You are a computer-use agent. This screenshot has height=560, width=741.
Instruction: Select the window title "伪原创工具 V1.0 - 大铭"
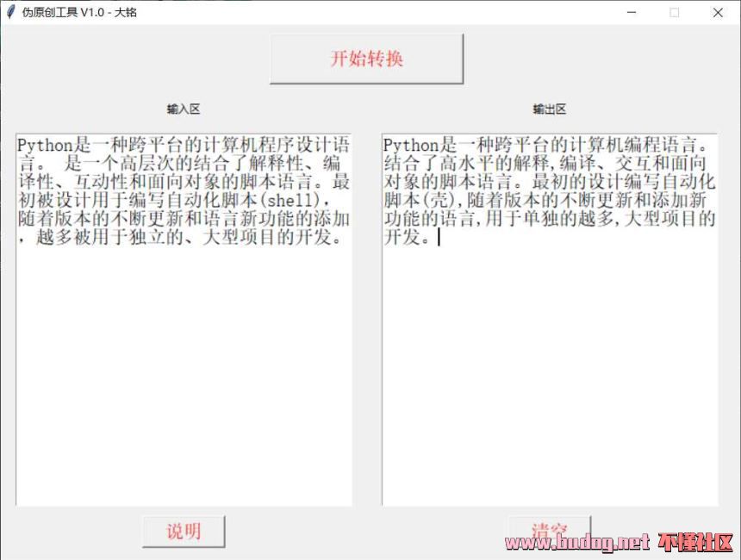point(79,12)
